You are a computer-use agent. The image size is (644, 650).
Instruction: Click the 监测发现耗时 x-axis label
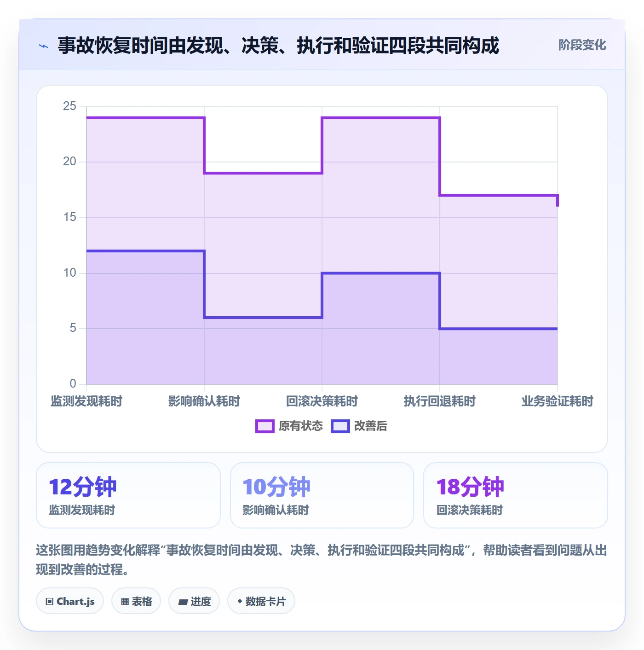click(x=86, y=401)
